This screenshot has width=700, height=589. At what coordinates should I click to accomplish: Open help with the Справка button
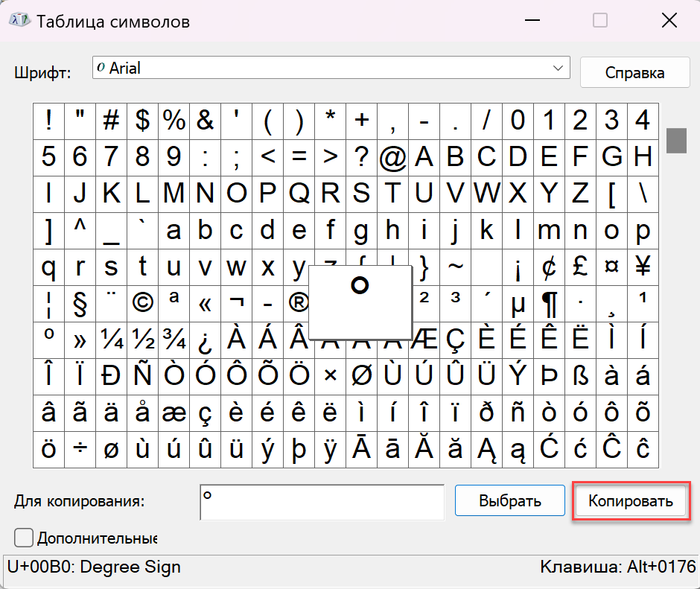point(634,73)
